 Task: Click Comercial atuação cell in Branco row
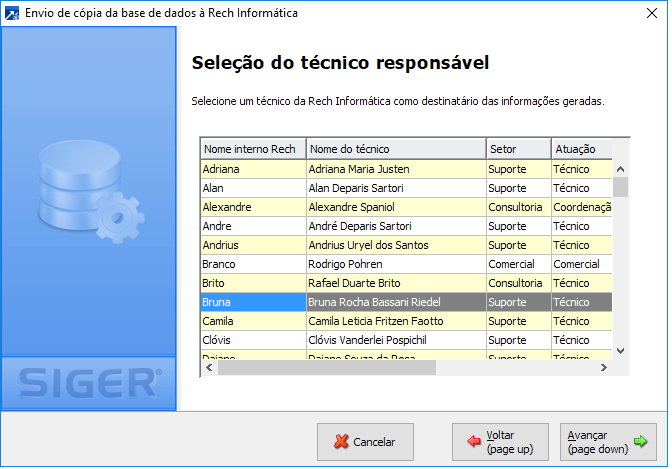point(582,264)
